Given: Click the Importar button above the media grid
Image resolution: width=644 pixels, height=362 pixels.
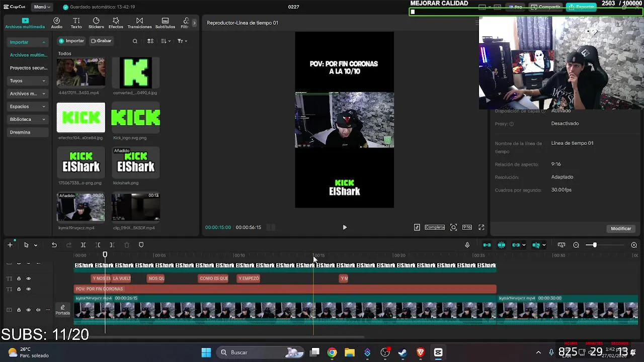Looking at the screenshot, I should point(71,41).
